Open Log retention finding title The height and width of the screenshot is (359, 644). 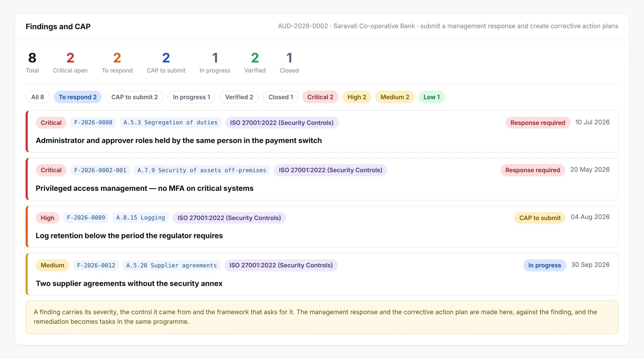pos(129,236)
